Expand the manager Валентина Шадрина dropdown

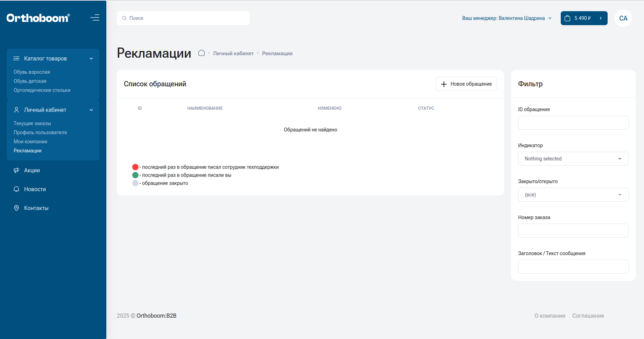pos(550,18)
